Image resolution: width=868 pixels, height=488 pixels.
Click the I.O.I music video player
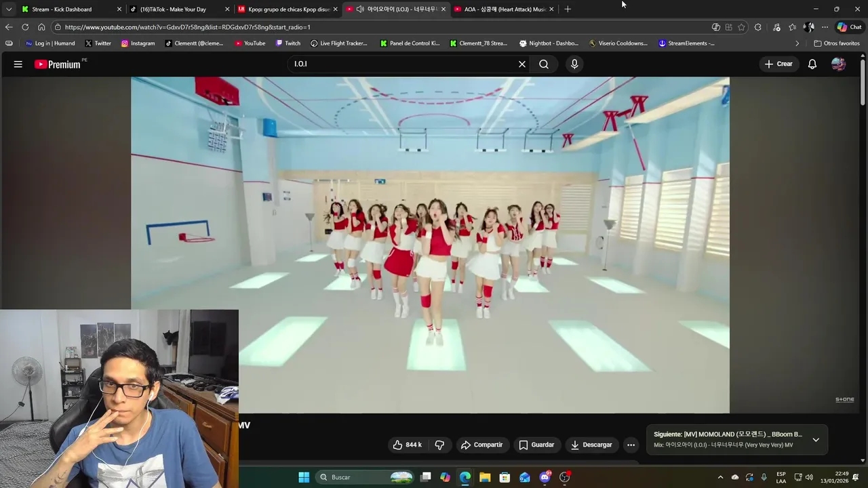[x=430, y=245]
